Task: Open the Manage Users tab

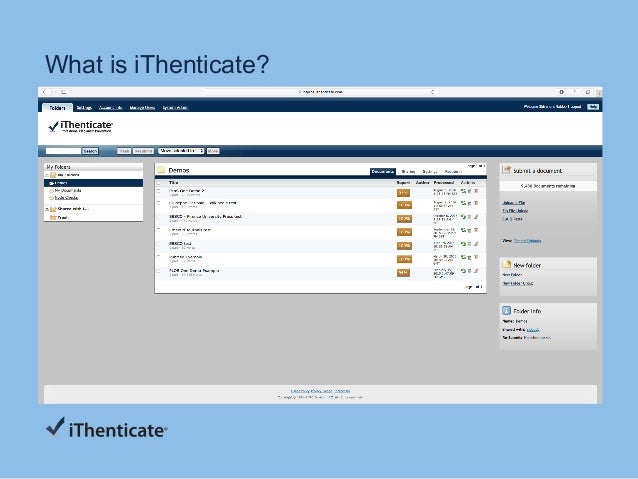Action: coord(142,107)
